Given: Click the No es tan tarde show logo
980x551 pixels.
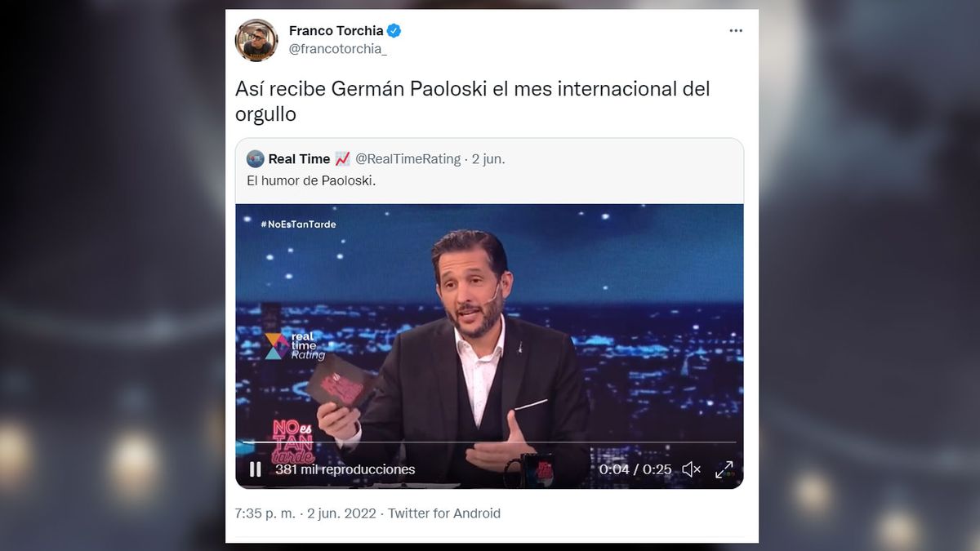Looking at the screenshot, I should 294,442.
